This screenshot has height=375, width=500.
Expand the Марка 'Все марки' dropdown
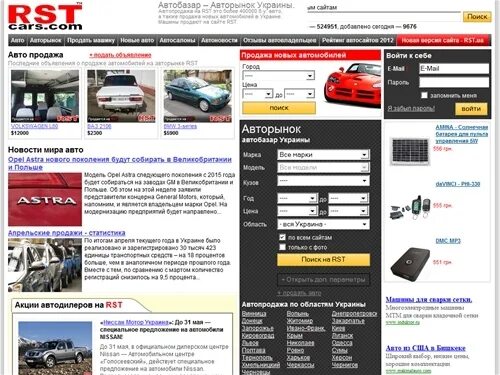[323, 155]
